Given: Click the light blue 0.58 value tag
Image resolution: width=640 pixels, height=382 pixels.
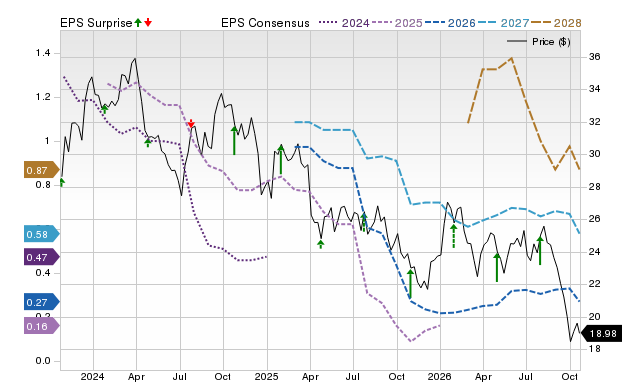Looking at the screenshot, I should coord(42,234).
